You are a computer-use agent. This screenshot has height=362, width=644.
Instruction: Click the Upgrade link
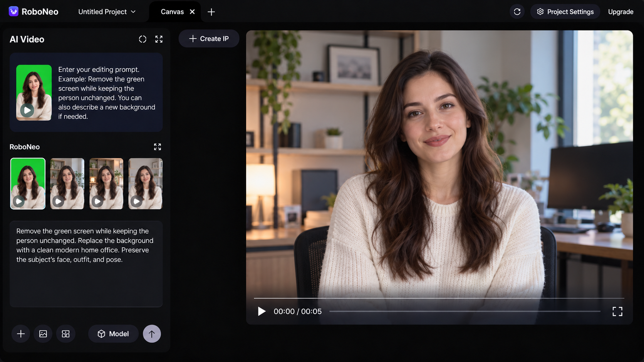pyautogui.click(x=621, y=12)
